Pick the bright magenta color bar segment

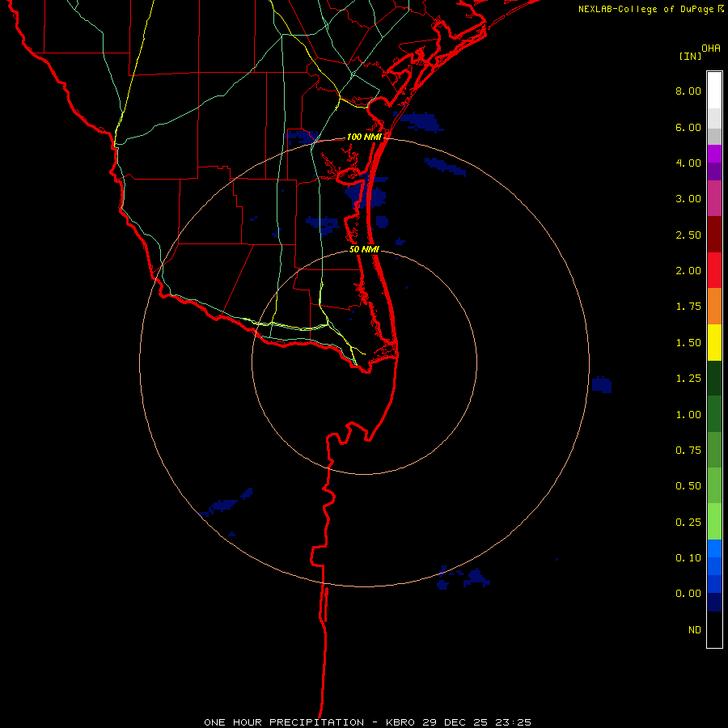714,154
